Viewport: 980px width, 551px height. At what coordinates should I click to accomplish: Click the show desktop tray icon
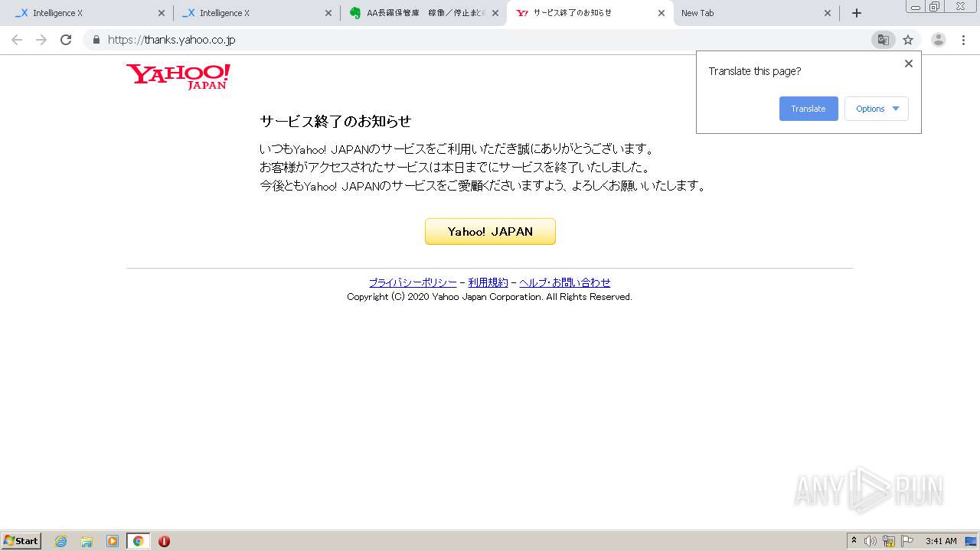pos(971,541)
